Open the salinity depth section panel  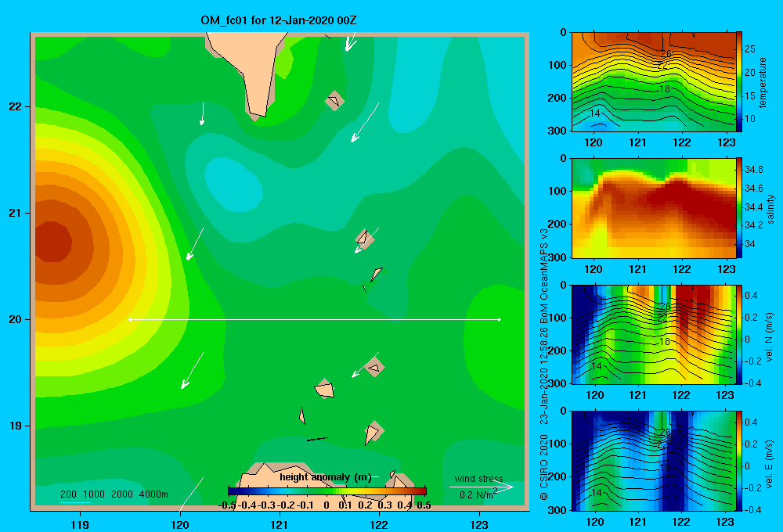pyautogui.click(x=653, y=208)
